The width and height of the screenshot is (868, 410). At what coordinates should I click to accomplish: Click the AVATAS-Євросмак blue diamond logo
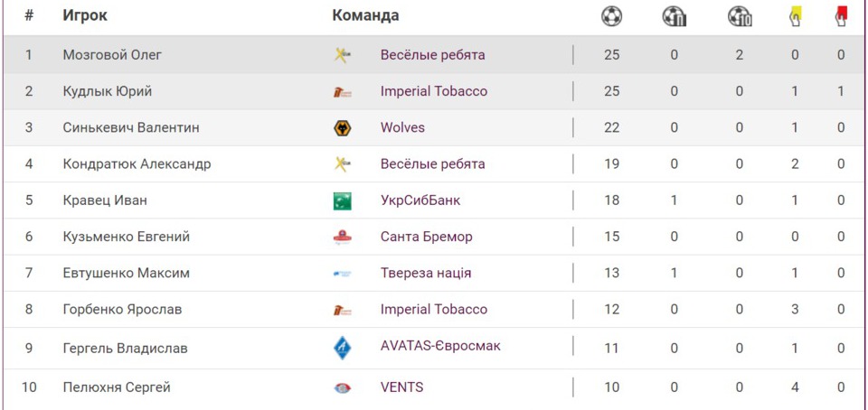(x=343, y=347)
